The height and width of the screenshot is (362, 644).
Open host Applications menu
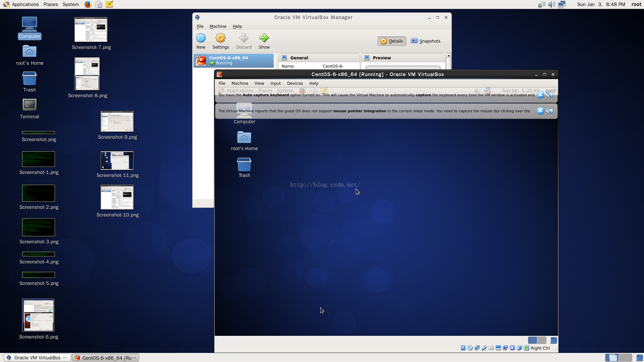tap(21, 4)
